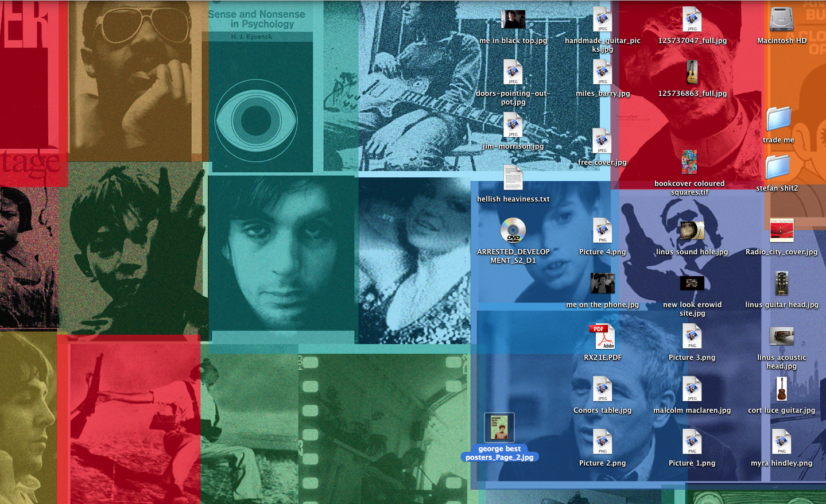Select 'new look erowid site.jpg' icon
This screenshot has height=504, width=826.
(692, 283)
